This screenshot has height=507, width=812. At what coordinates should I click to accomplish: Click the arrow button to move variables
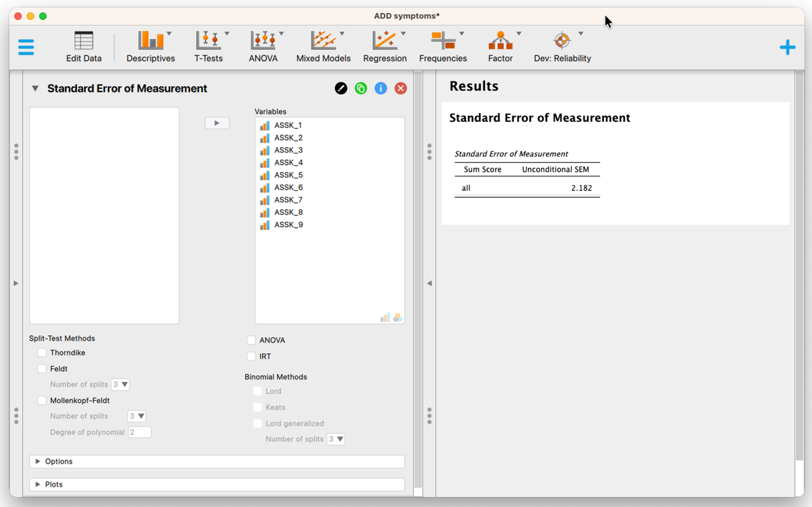point(217,123)
